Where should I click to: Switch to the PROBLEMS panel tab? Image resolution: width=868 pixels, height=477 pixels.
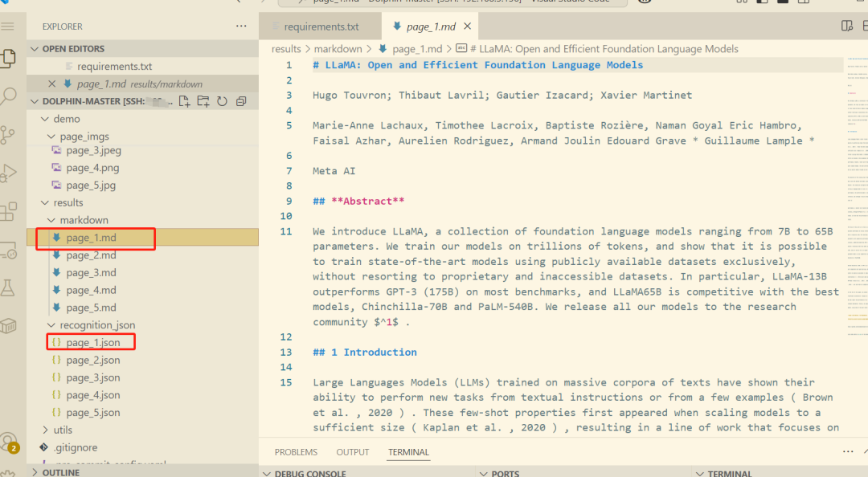[296, 452]
